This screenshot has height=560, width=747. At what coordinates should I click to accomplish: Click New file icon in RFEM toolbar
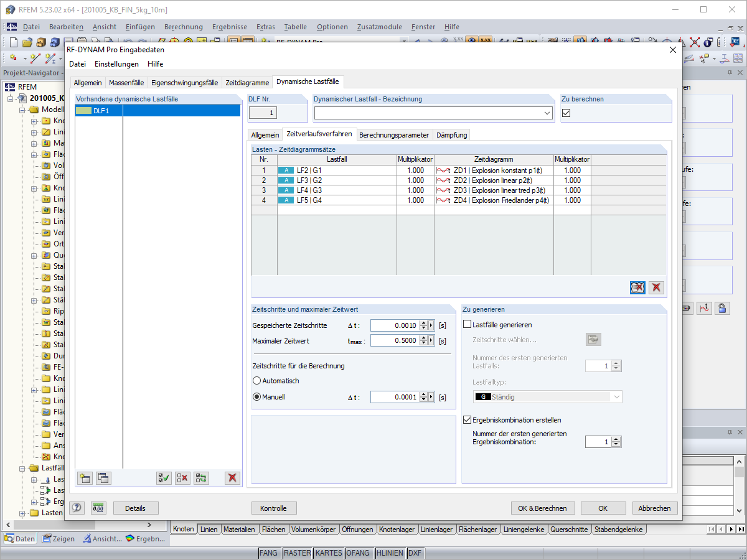tap(14, 42)
